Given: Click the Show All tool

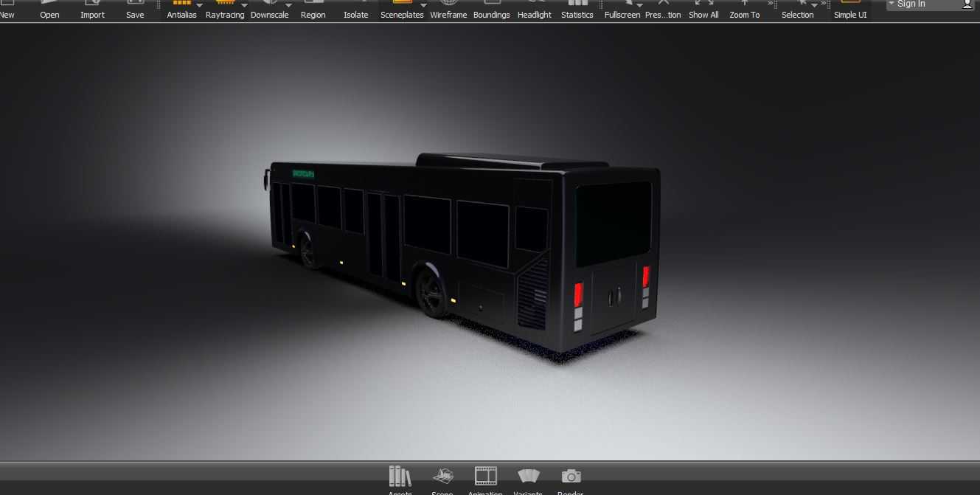Looking at the screenshot, I should [x=703, y=10].
